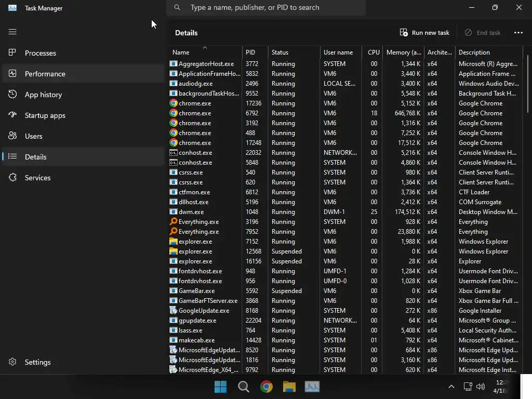Select the makecab.exe process name

196,340
